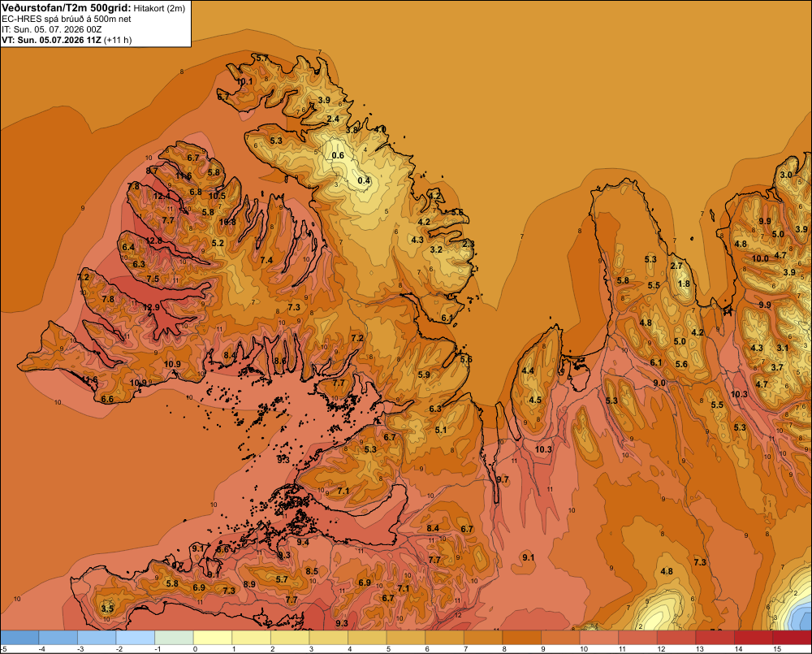Select the 3.5 temperature label
This screenshot has width=812, height=654.
(x=107, y=609)
